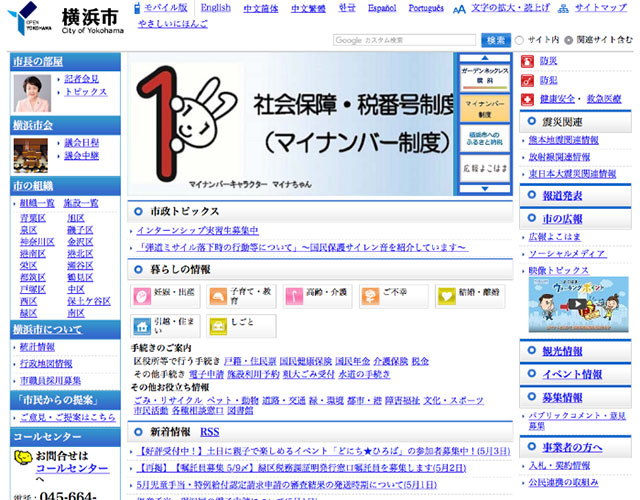640x500 pixels.
Task: Click the red cross health safety icon
Action: [527, 99]
